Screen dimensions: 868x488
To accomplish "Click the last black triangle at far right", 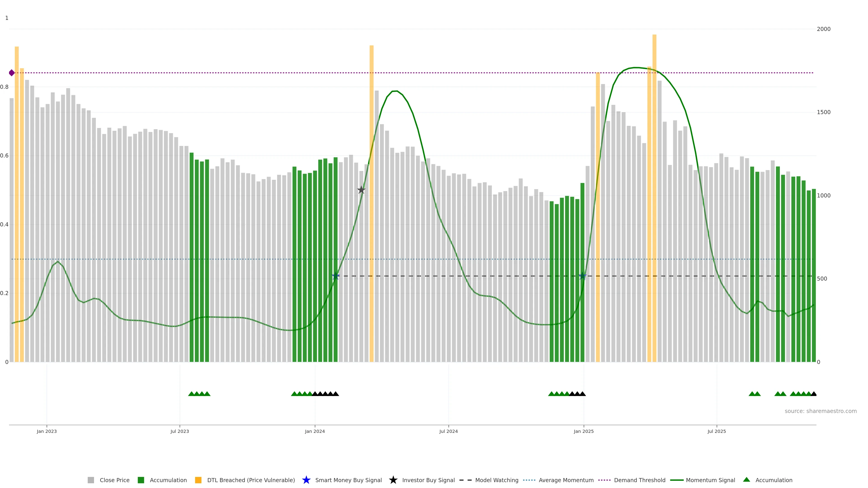I will click(814, 394).
